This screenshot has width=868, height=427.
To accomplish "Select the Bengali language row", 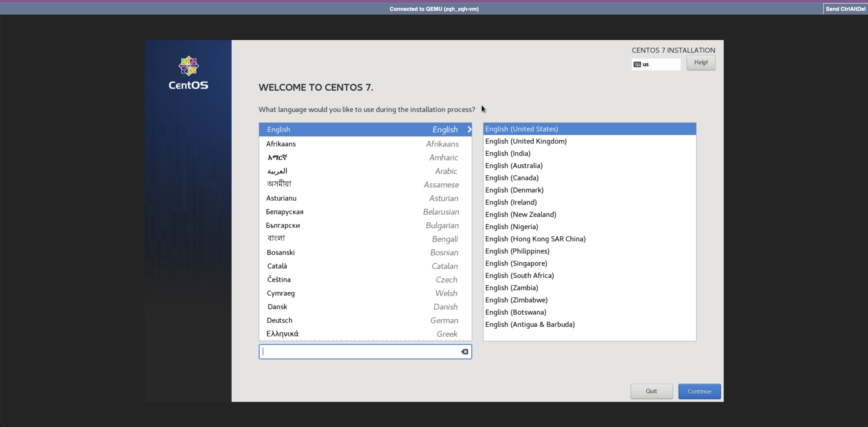I will [x=365, y=239].
